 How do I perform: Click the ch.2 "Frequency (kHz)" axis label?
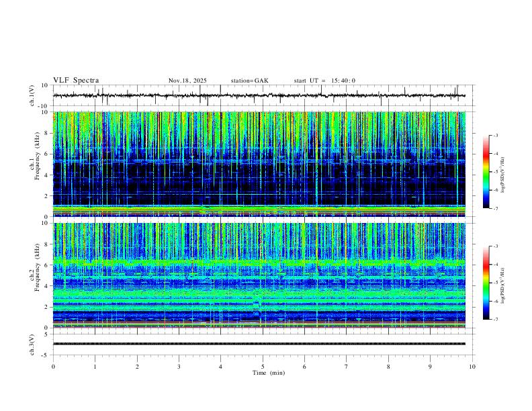pos(38,267)
